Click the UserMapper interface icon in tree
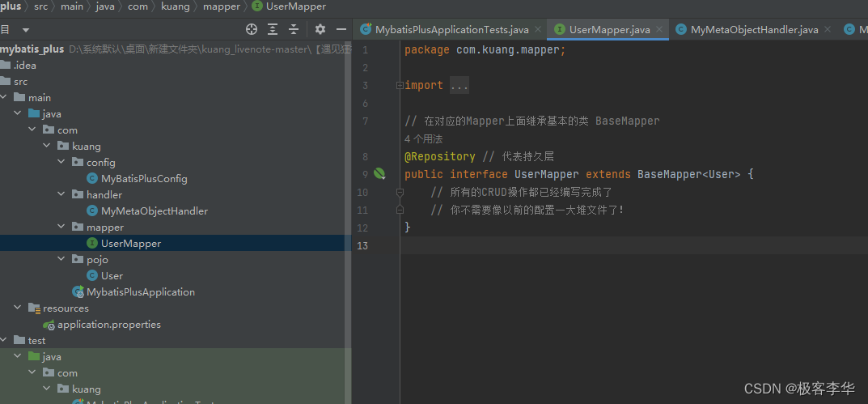Screen dimensions: 868x404 92,243
